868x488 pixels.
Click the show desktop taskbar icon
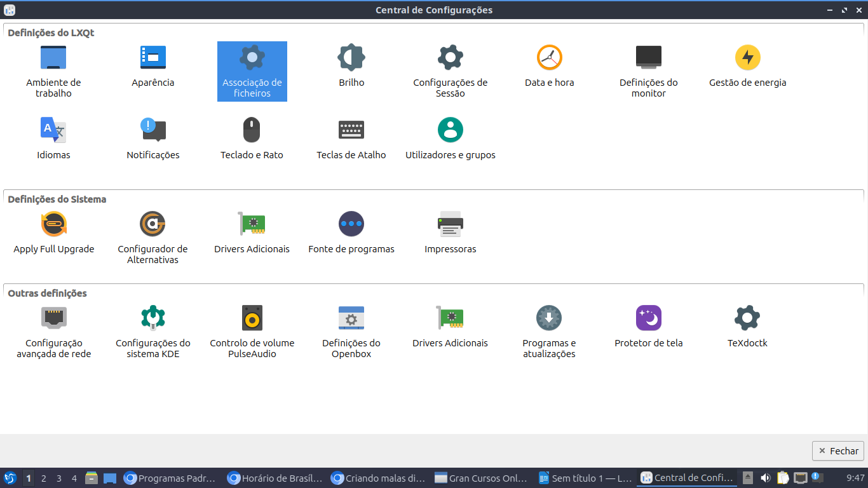[x=110, y=478]
